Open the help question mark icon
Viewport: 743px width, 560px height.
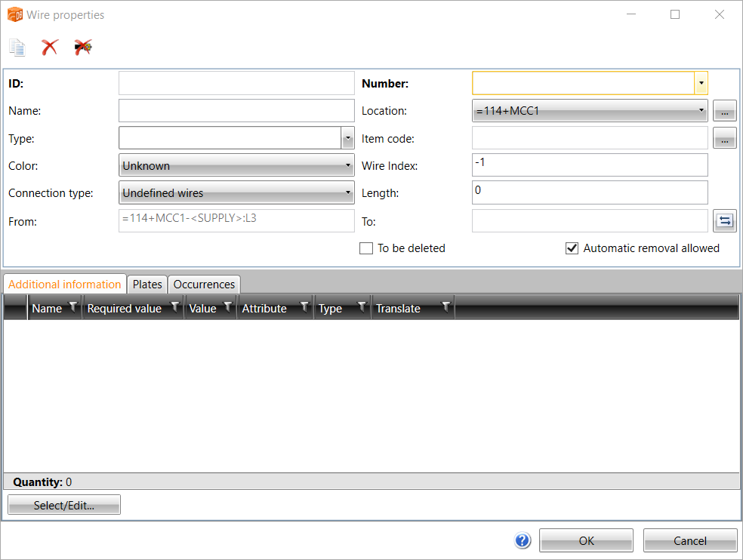pyautogui.click(x=523, y=540)
